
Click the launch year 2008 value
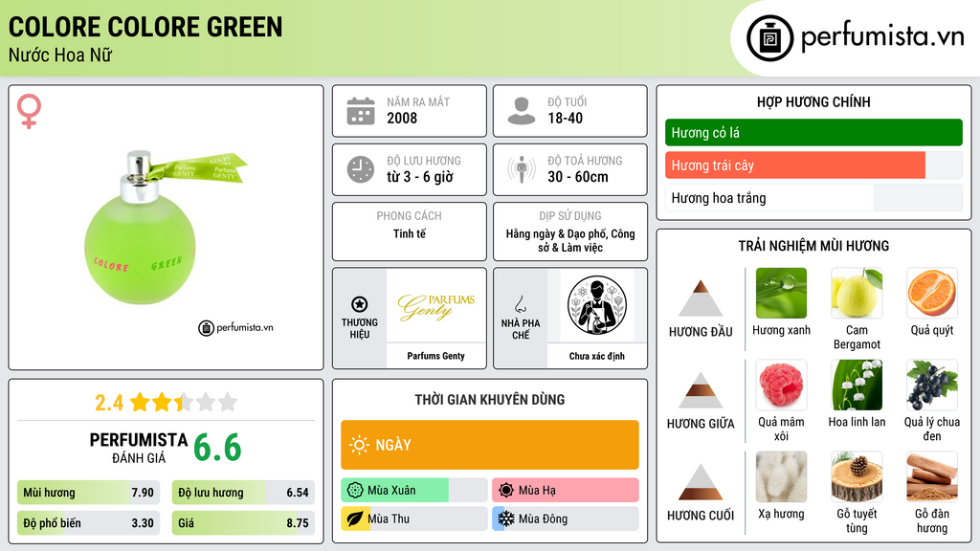[x=402, y=118]
